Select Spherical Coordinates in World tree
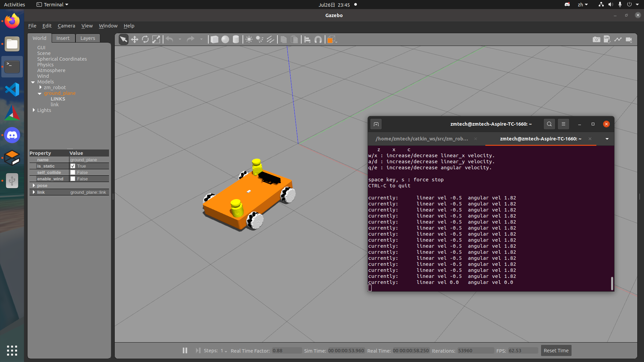 62,59
